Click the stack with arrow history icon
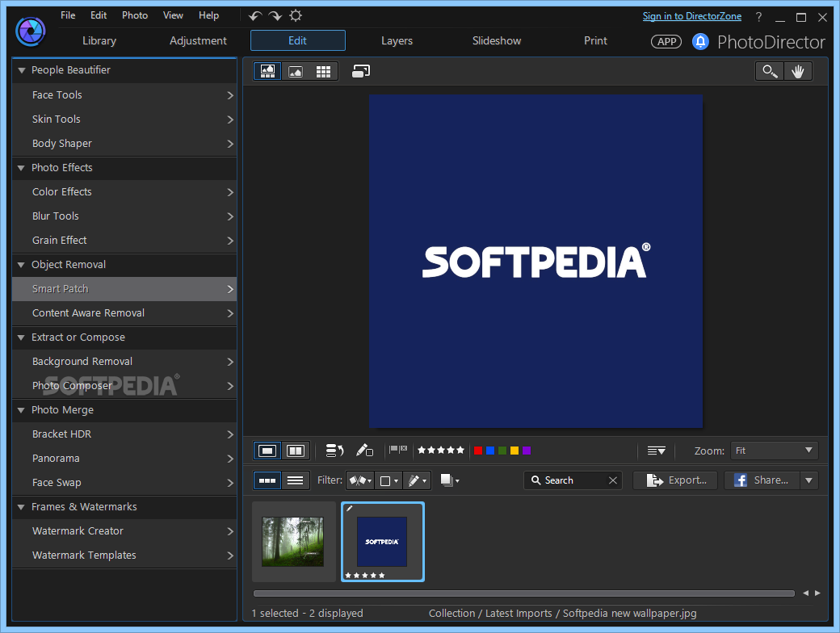 click(x=335, y=451)
